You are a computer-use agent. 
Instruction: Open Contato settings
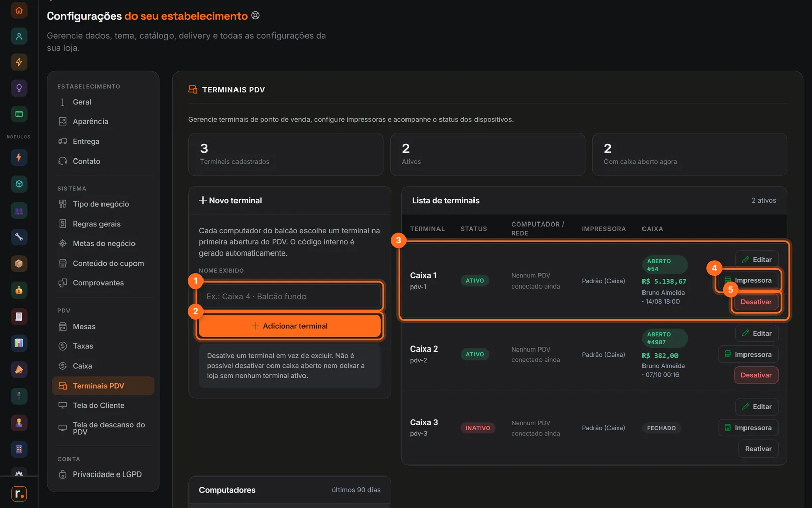click(x=103, y=161)
